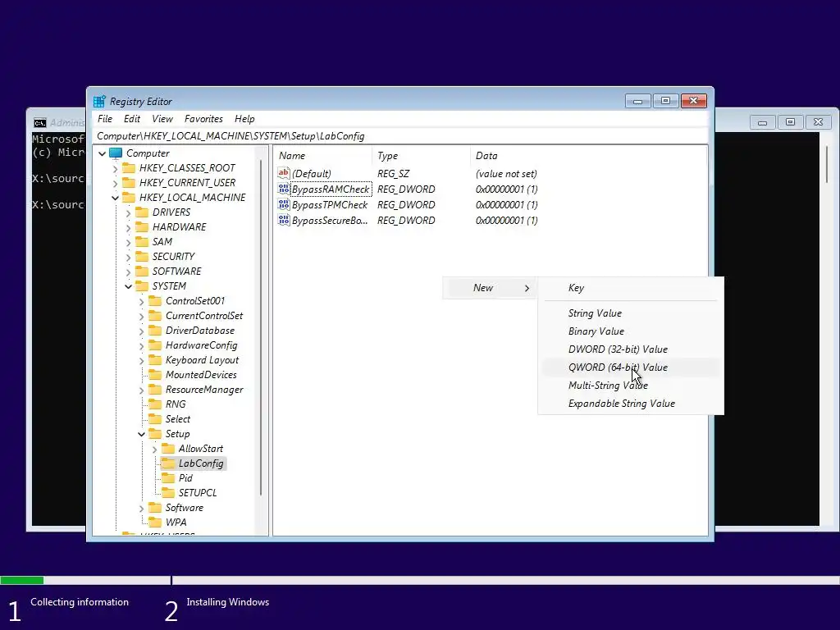840x630 pixels.
Task: Click the ResourceManager folder icon
Action: 155,390
